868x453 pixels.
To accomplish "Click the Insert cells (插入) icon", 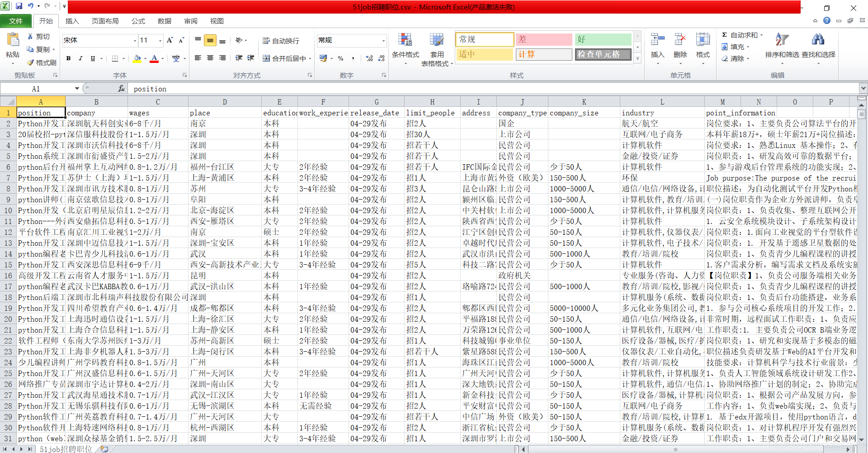I will pos(657,40).
